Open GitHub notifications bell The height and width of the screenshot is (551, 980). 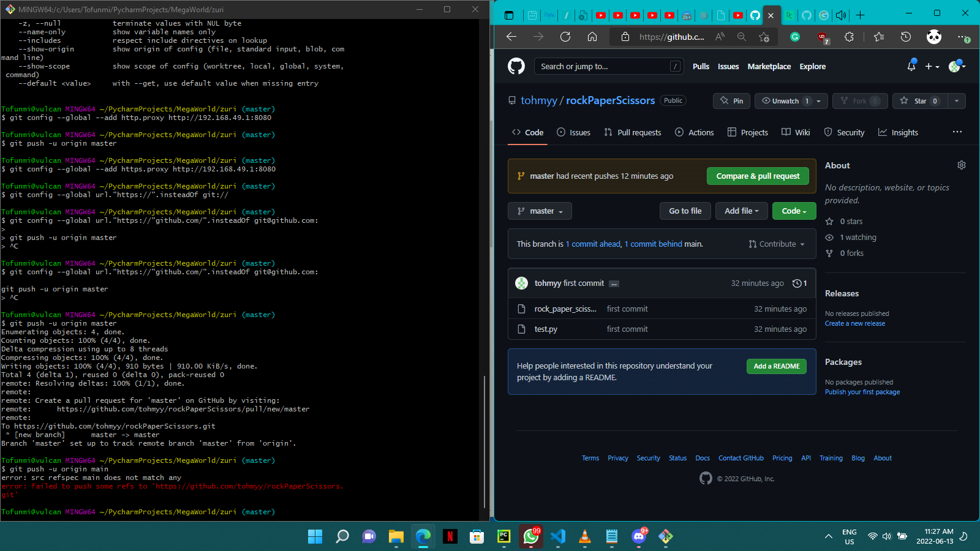pyautogui.click(x=910, y=66)
